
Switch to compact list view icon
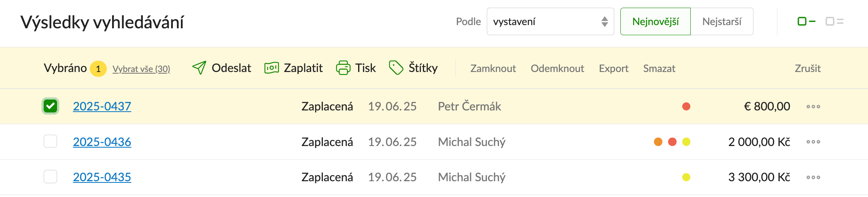point(806,21)
